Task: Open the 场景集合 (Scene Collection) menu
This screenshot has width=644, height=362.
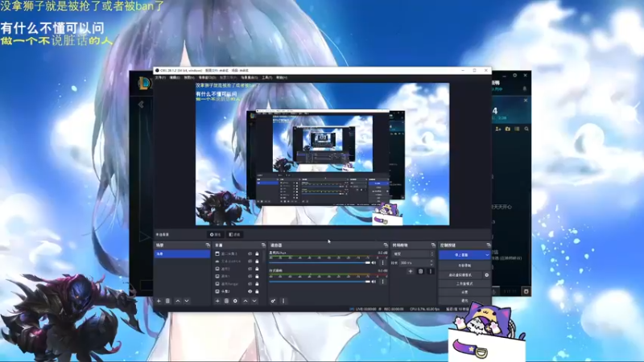Action: pyautogui.click(x=250, y=77)
